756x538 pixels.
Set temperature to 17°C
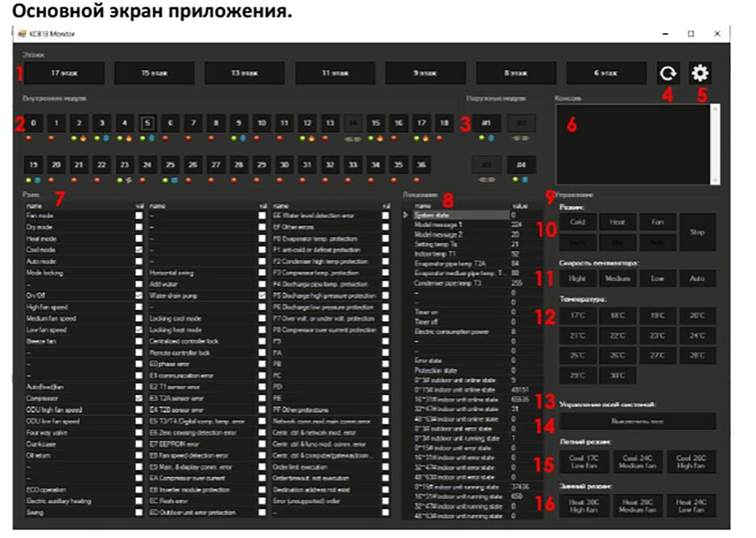(x=577, y=316)
